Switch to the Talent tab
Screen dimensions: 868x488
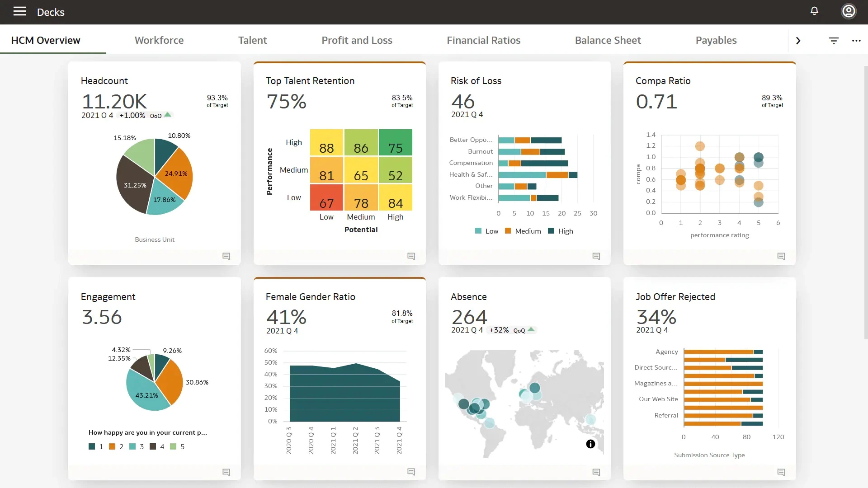click(x=252, y=40)
